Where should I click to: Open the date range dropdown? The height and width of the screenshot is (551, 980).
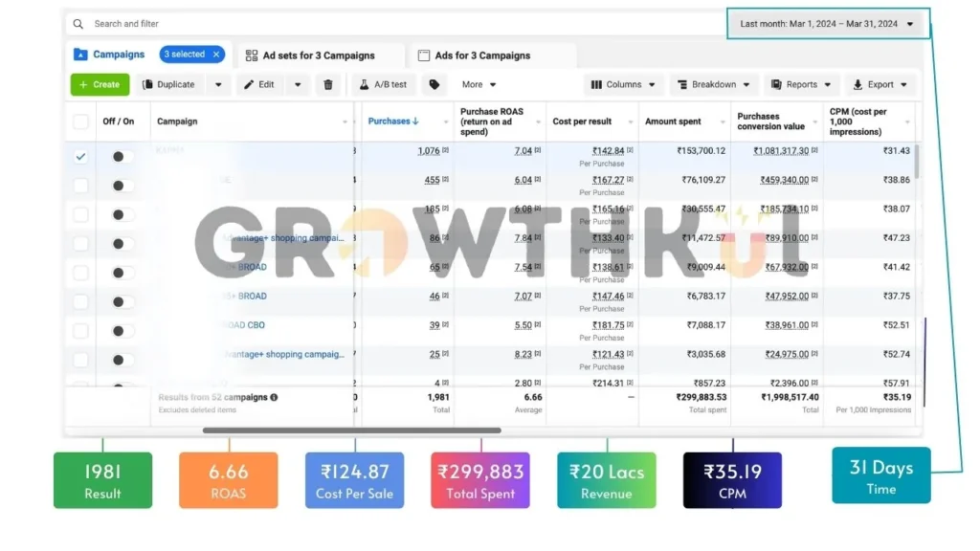826,24
